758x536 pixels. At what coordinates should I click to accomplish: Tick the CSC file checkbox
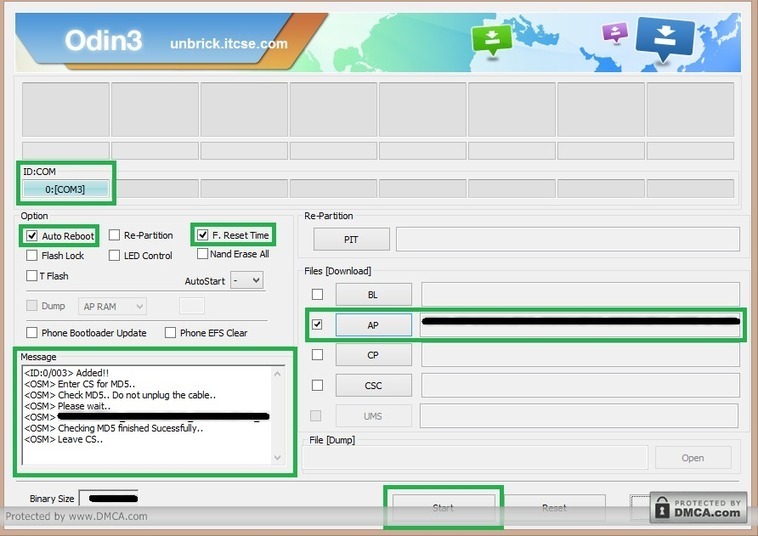click(317, 385)
